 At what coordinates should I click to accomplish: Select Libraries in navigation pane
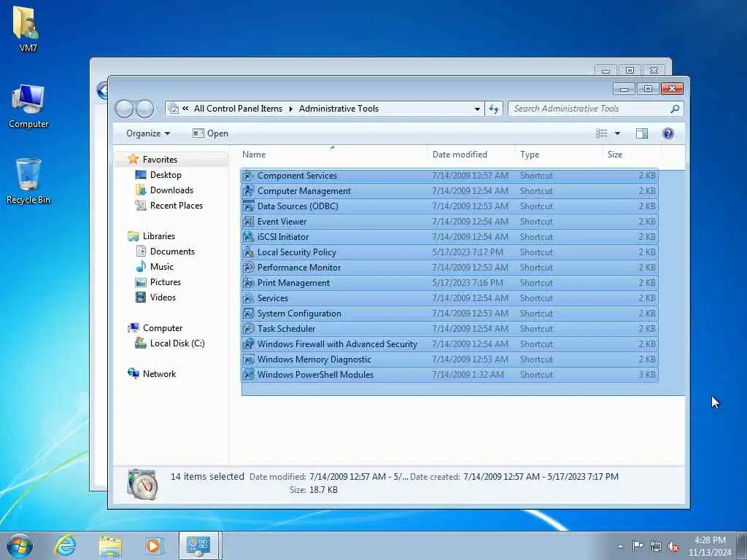pos(158,236)
